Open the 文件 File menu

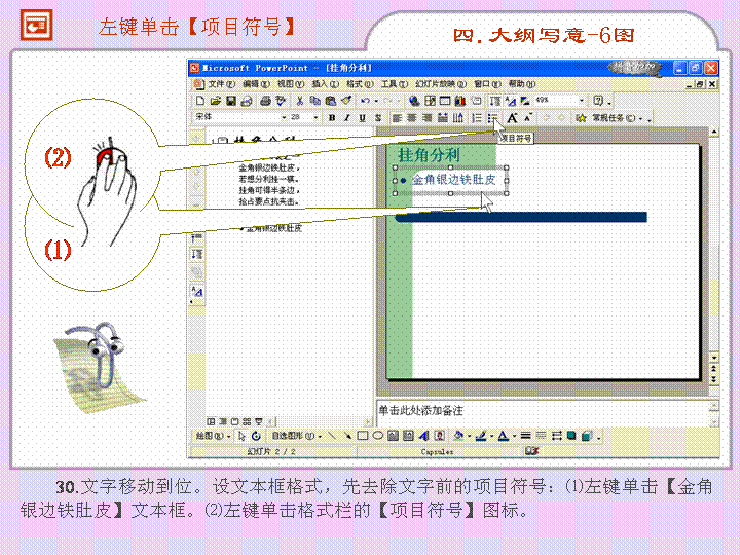click(x=222, y=84)
